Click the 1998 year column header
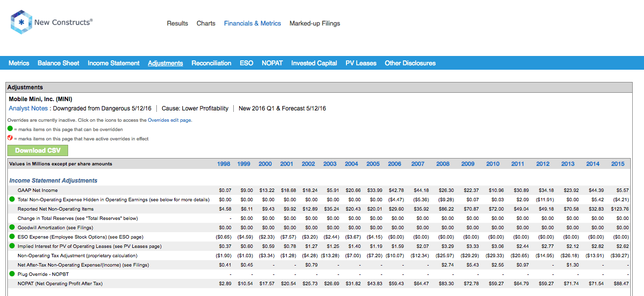Image resolution: width=644 pixels, height=296 pixels. 223,164
